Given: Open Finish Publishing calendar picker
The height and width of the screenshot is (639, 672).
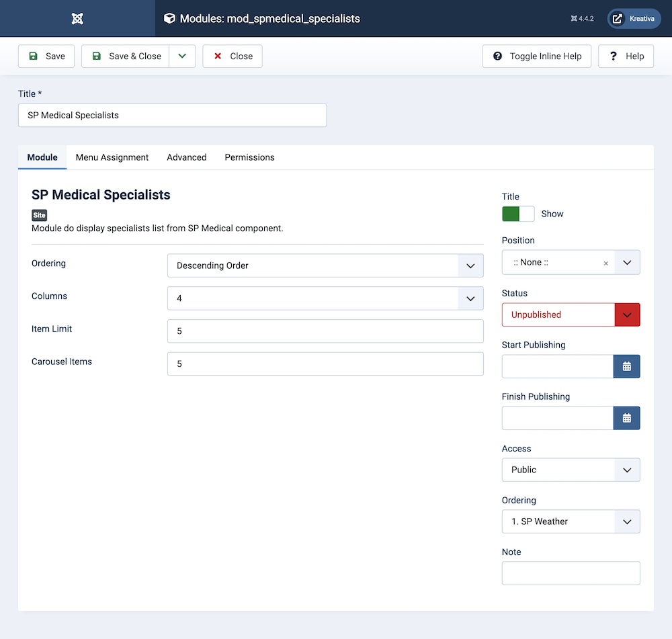Looking at the screenshot, I should (626, 418).
